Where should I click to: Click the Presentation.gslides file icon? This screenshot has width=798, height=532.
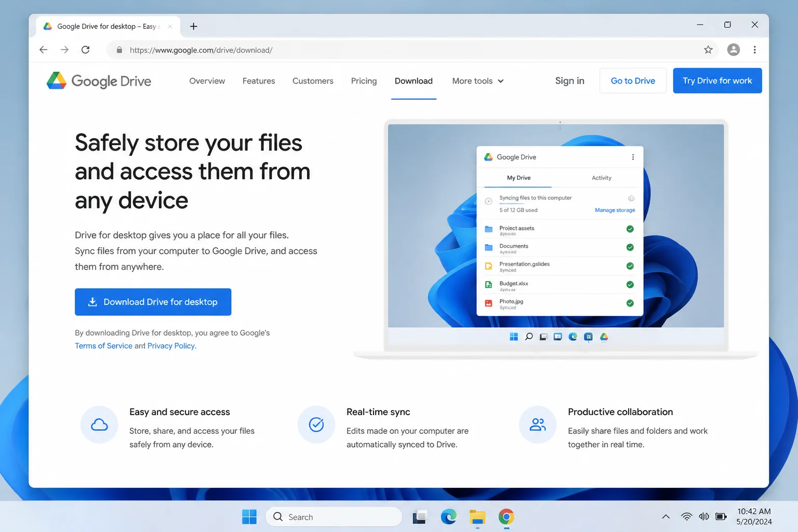pyautogui.click(x=488, y=266)
